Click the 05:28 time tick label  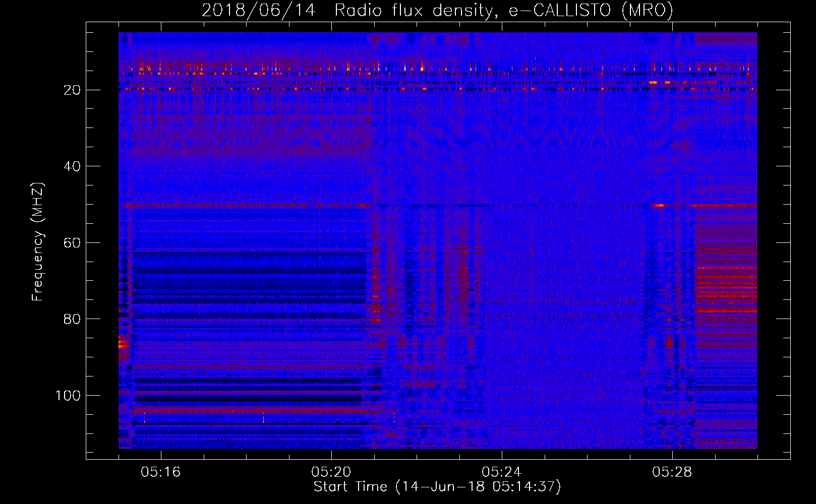point(672,472)
